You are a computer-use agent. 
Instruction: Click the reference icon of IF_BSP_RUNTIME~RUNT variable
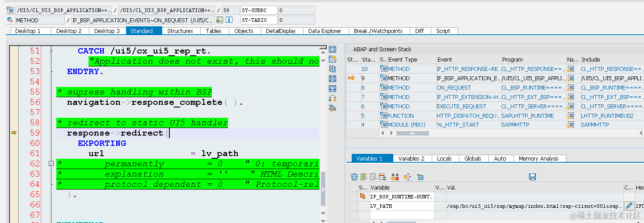[362, 196]
